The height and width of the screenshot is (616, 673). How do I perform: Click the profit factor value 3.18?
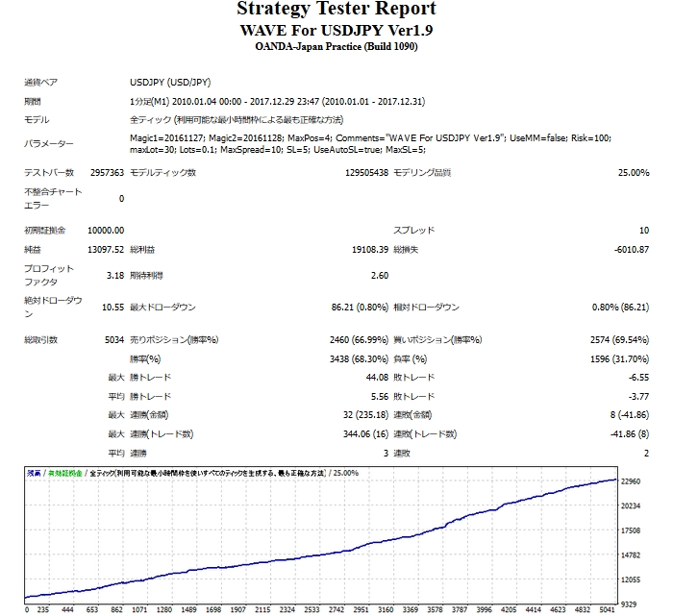click(x=113, y=275)
